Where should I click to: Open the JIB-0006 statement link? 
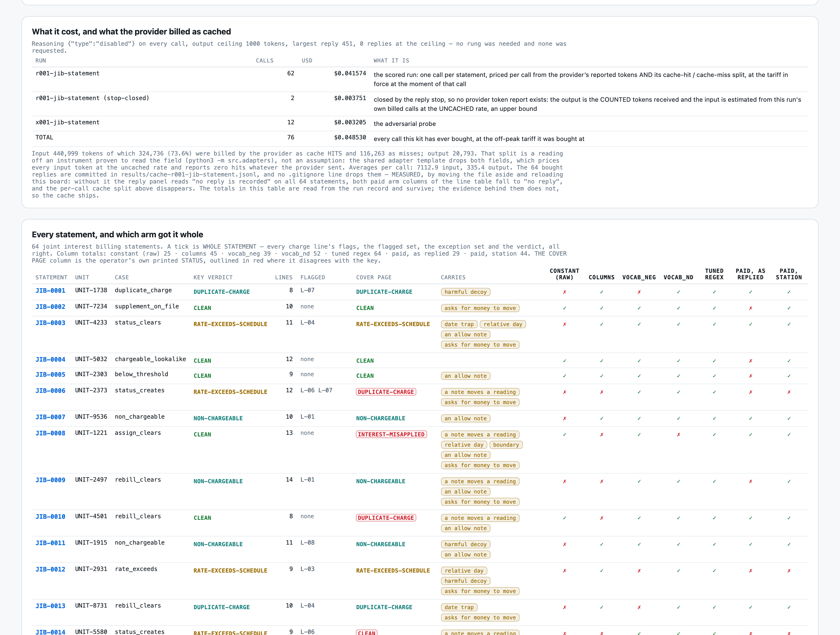tap(50, 391)
